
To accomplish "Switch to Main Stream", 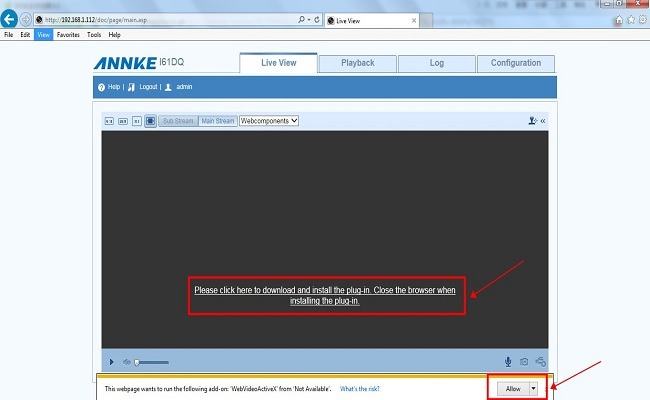I will tap(218, 121).
